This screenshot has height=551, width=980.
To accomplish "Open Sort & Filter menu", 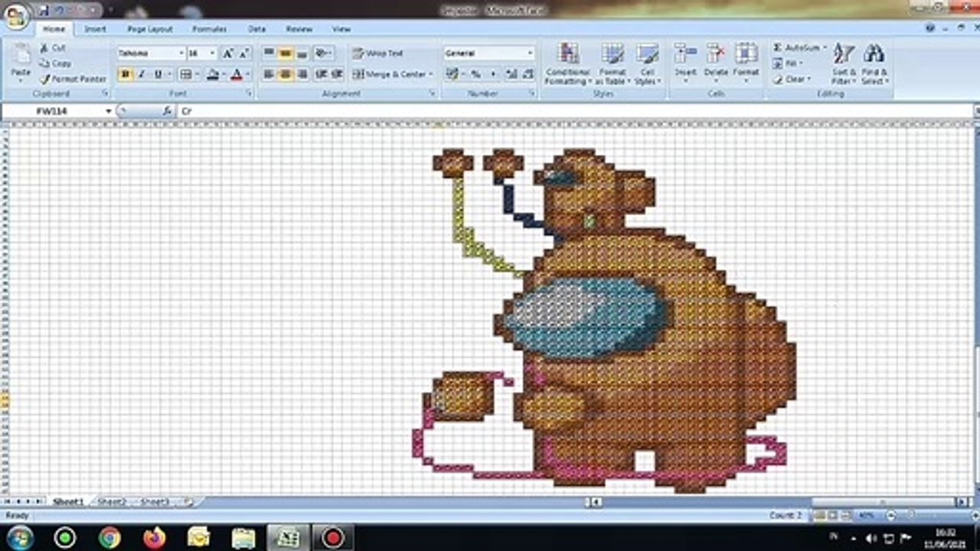I will point(844,64).
